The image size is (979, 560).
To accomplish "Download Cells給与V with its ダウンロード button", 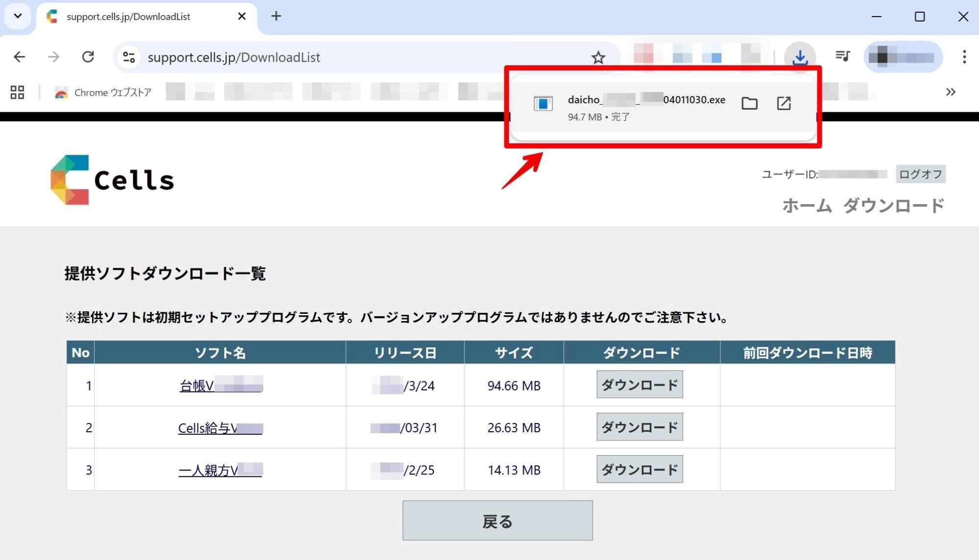I will [x=640, y=427].
